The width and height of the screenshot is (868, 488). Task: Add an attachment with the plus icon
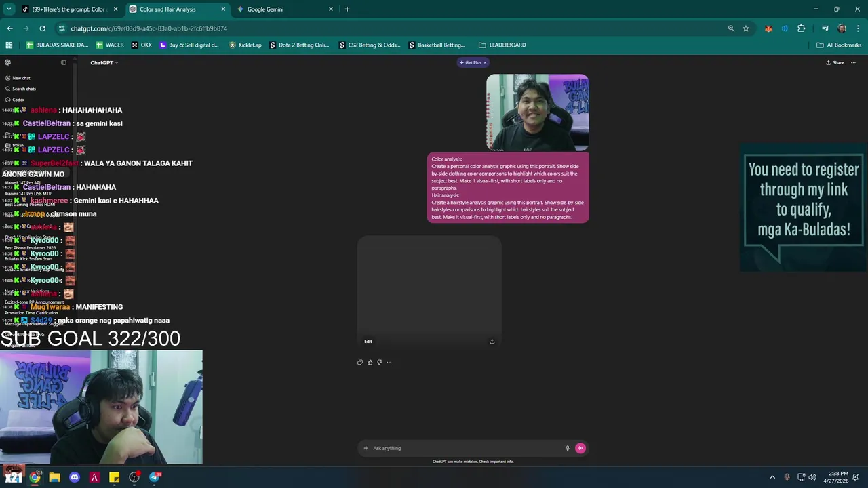[366, 448]
